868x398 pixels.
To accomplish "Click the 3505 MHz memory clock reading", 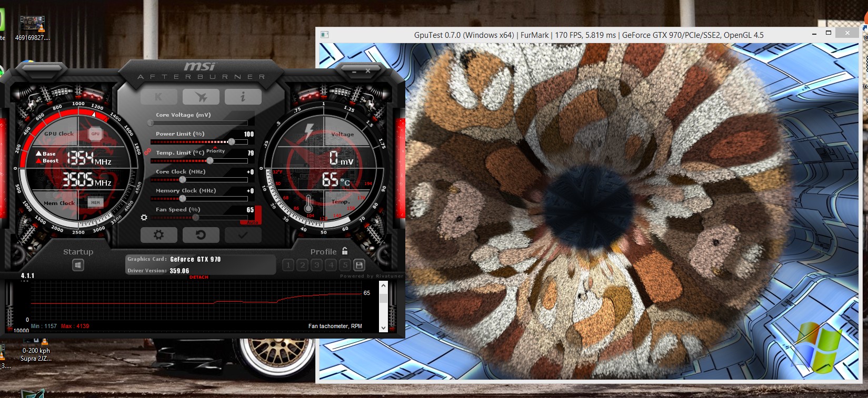I will point(87,180).
